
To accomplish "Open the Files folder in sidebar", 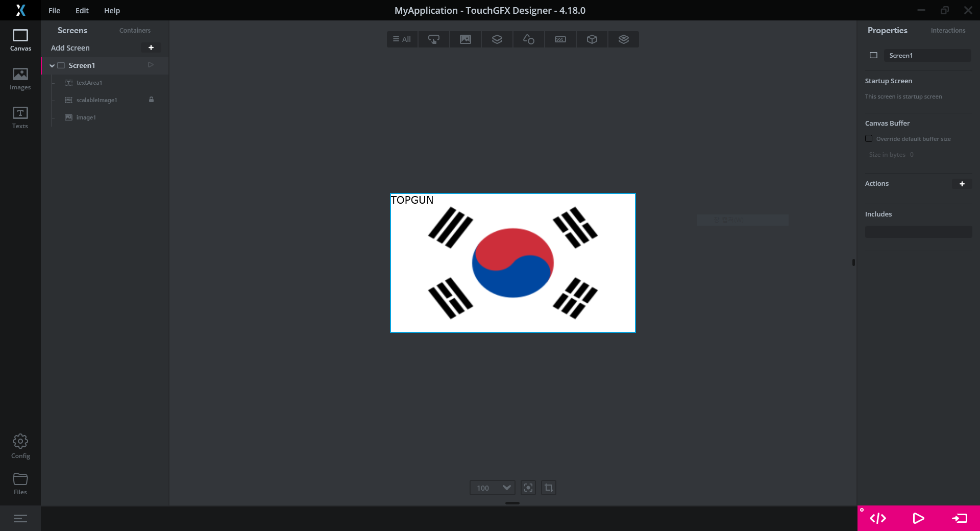I will 20,484.
